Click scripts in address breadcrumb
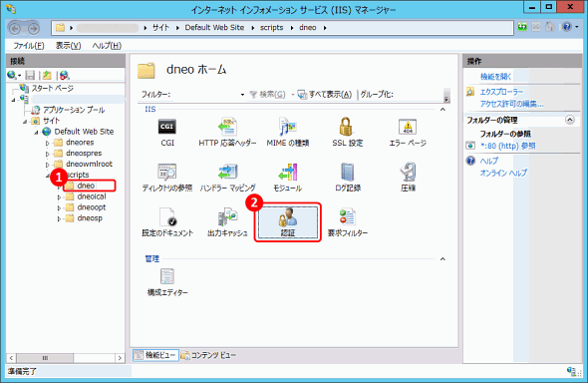 point(271,27)
